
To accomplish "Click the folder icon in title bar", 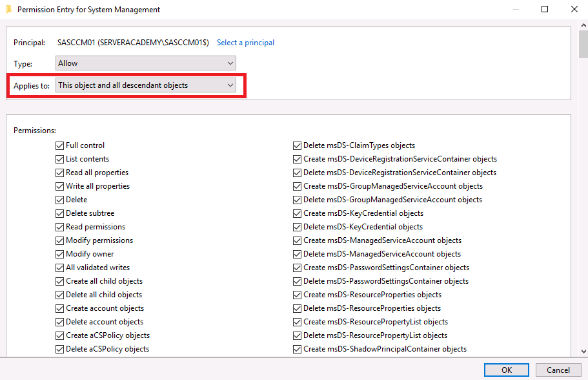I will pyautogui.click(x=8, y=9).
